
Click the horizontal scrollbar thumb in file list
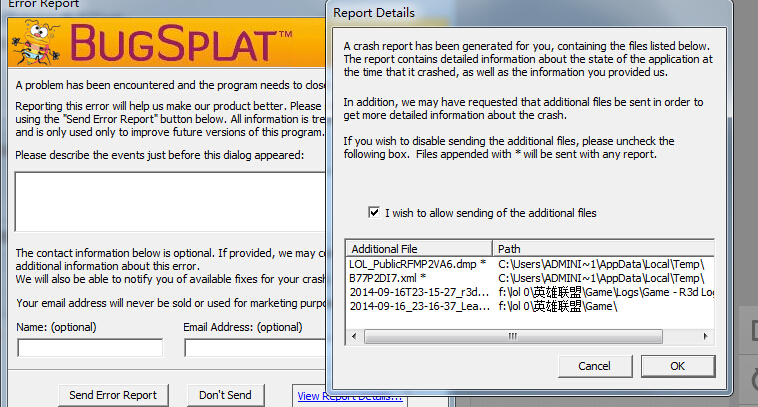tap(513, 336)
